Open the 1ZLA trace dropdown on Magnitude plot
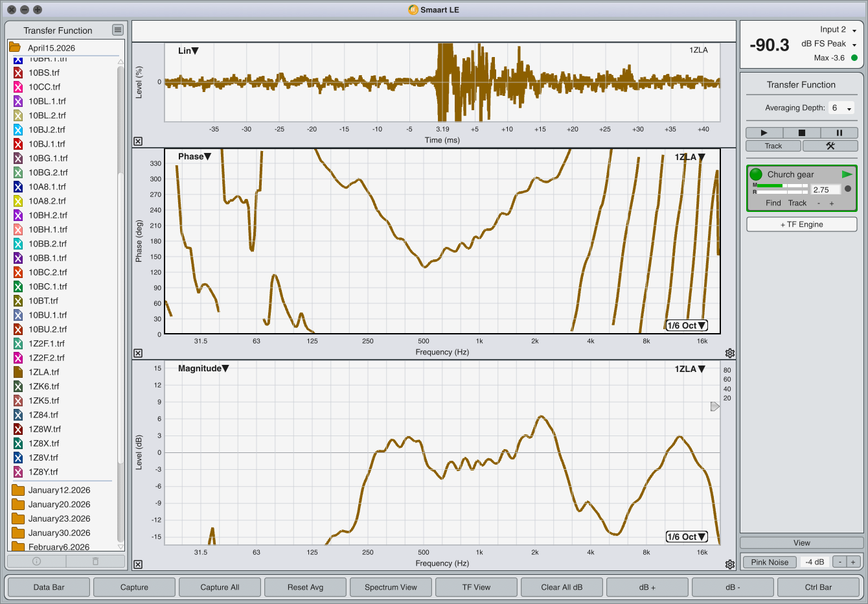868x604 pixels. coord(690,369)
